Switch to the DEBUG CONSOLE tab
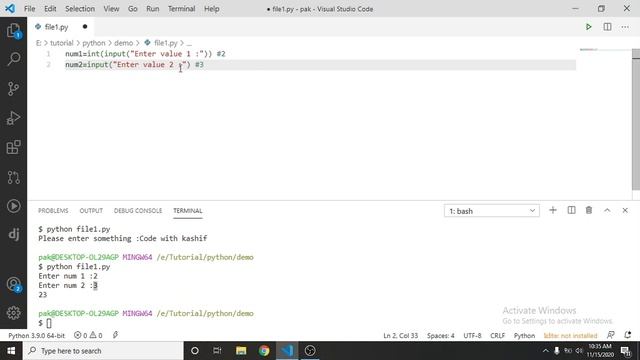 click(x=138, y=211)
